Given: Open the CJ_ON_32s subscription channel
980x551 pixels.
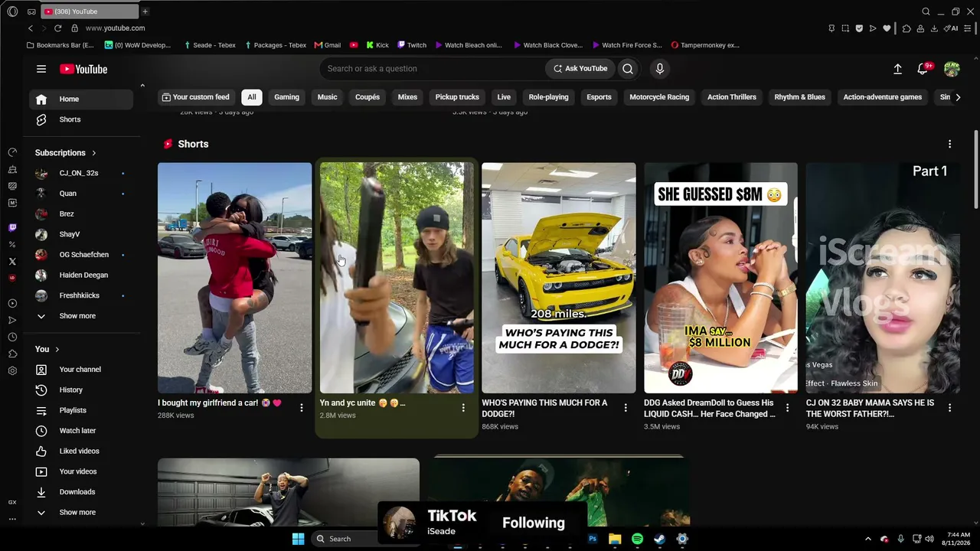Looking at the screenshot, I should [81, 173].
